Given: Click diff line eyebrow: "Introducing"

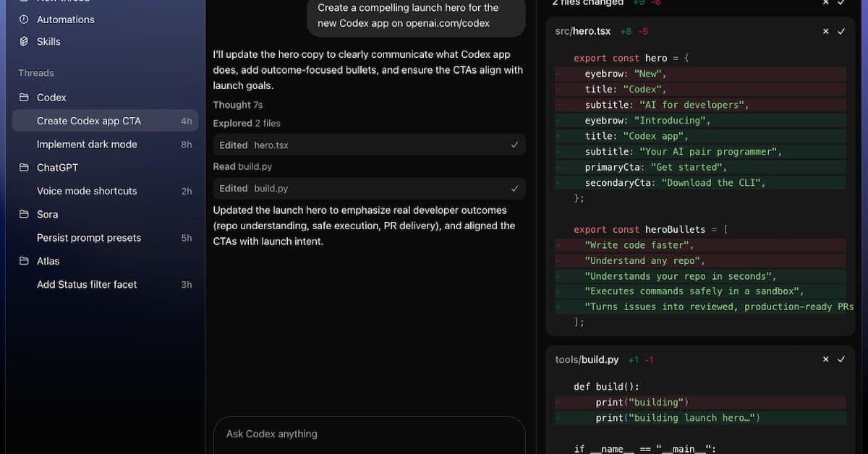Looking at the screenshot, I should (700, 120).
